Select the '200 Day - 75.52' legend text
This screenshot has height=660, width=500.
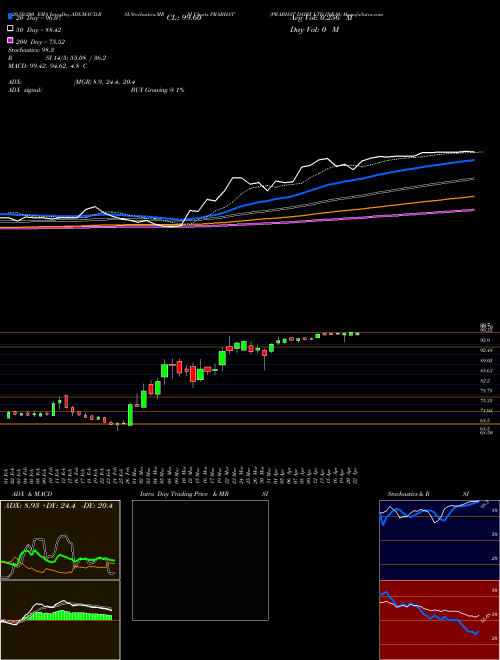pos(40,42)
